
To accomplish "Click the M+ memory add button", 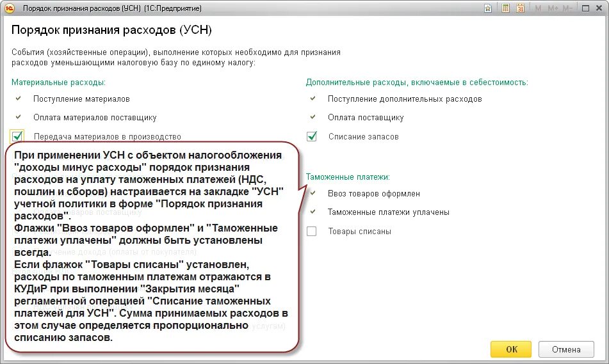I will pos(553,8).
